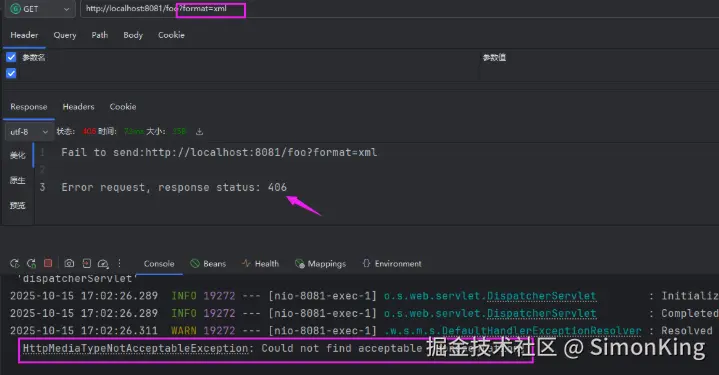Open the GET method dropdown
This screenshot has height=375, width=719.
40,9
